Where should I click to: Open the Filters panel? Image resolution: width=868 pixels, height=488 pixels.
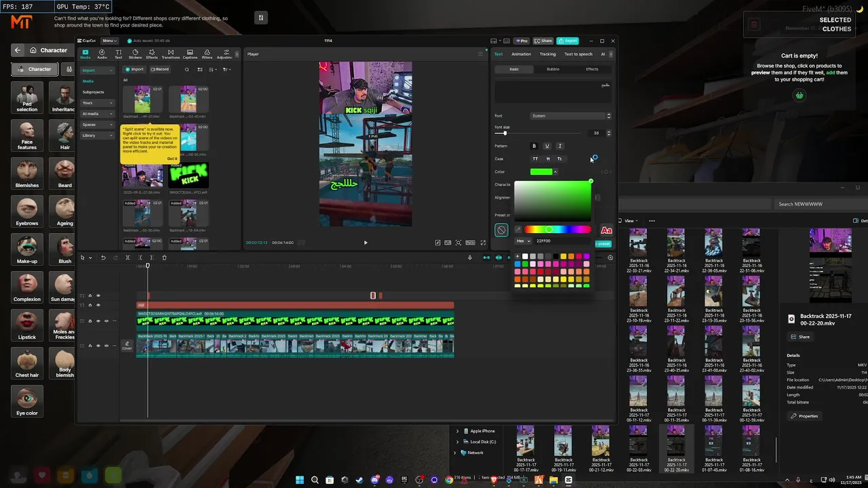207,54
